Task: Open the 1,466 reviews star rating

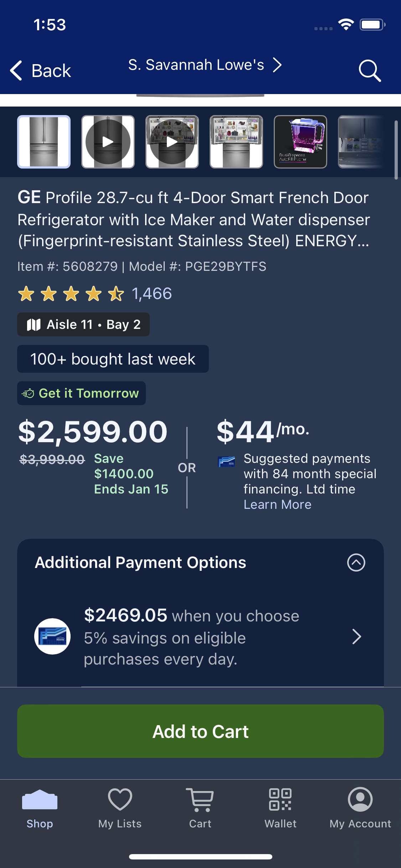Action: click(x=95, y=294)
